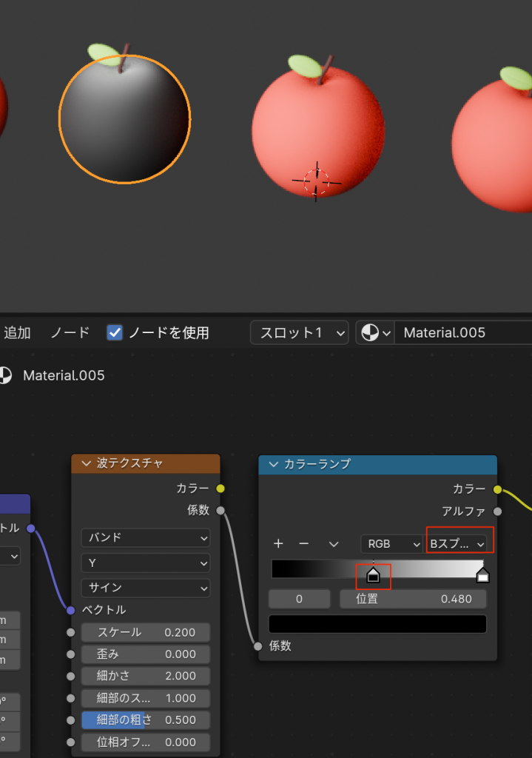Open the バンド wave type dropdown
This screenshot has height=758, width=532.
click(145, 537)
